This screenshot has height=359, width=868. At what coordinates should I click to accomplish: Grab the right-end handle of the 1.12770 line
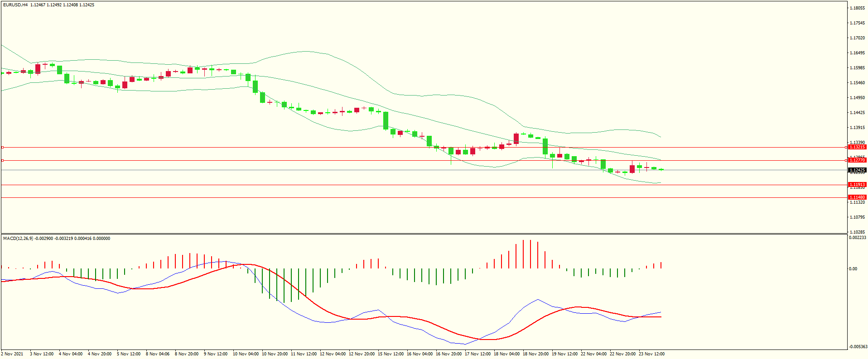click(x=846, y=160)
